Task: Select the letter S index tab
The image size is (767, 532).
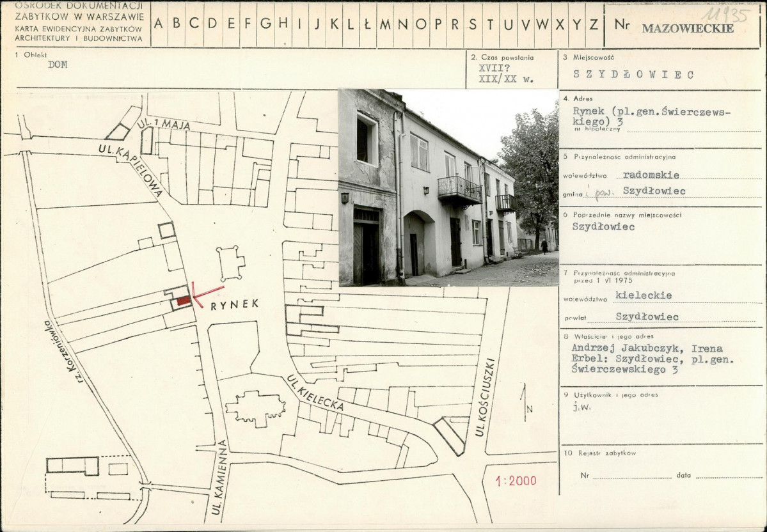Action: coord(472,24)
